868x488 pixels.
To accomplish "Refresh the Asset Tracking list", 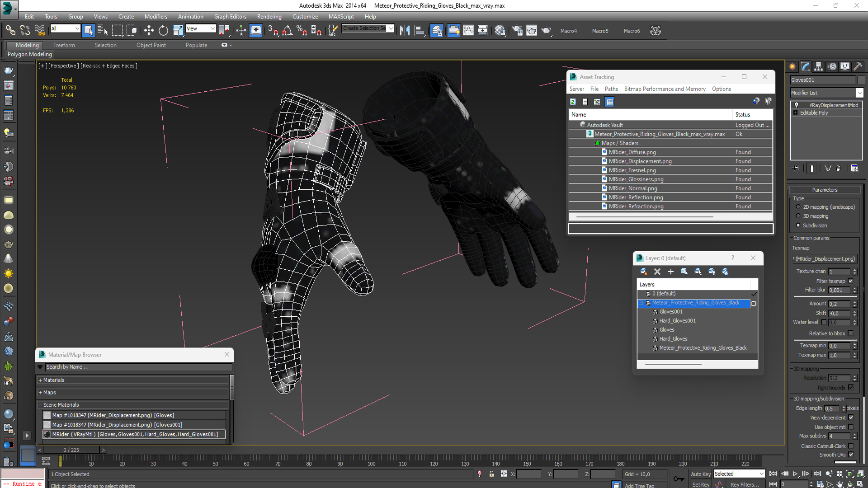I will [573, 102].
